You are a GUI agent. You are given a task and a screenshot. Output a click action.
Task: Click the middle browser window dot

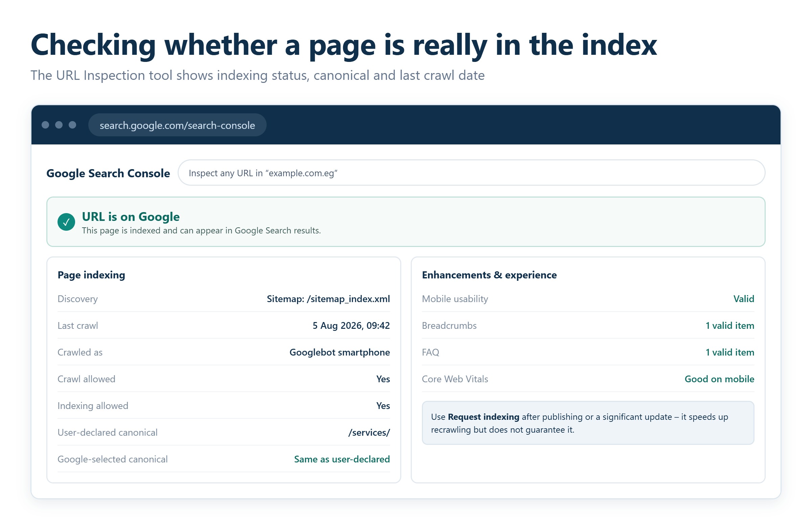click(59, 125)
